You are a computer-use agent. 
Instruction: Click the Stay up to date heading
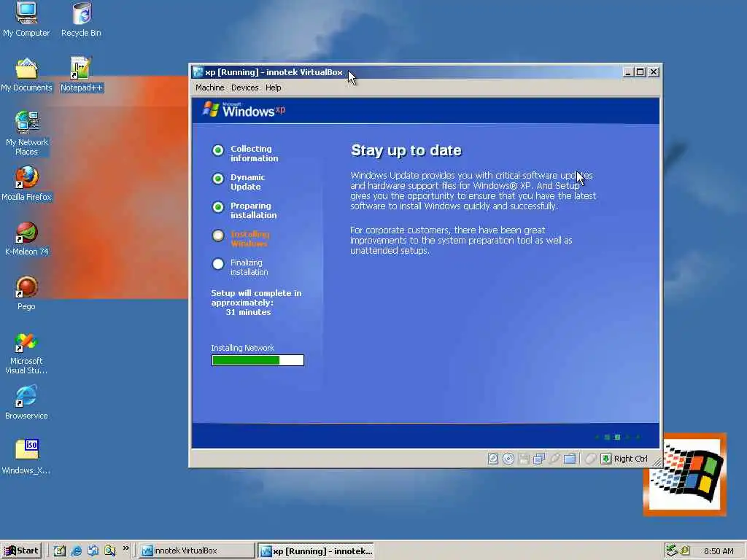pyautogui.click(x=406, y=150)
